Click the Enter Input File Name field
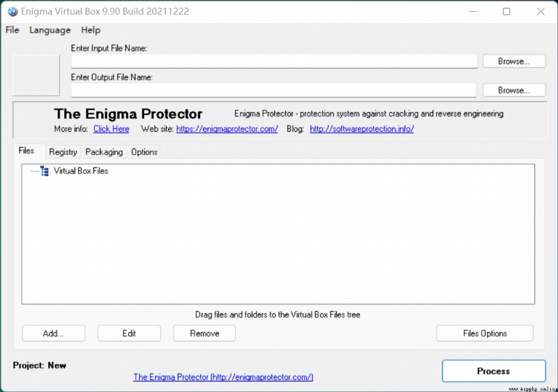The height and width of the screenshot is (392, 558). (274, 61)
